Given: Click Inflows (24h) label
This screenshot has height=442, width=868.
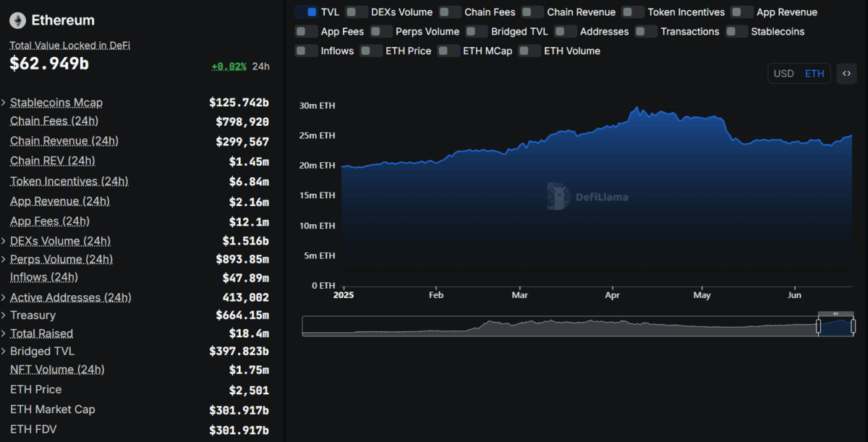Looking at the screenshot, I should pos(44,277).
